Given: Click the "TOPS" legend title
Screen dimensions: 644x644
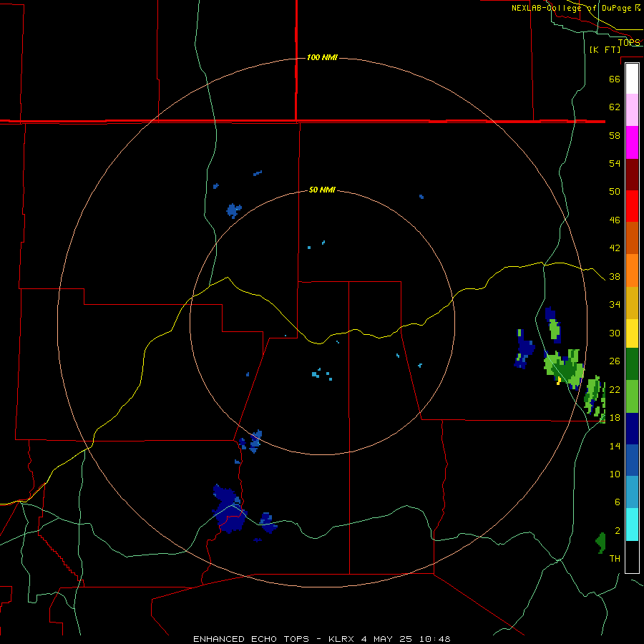Looking at the screenshot, I should tap(629, 42).
